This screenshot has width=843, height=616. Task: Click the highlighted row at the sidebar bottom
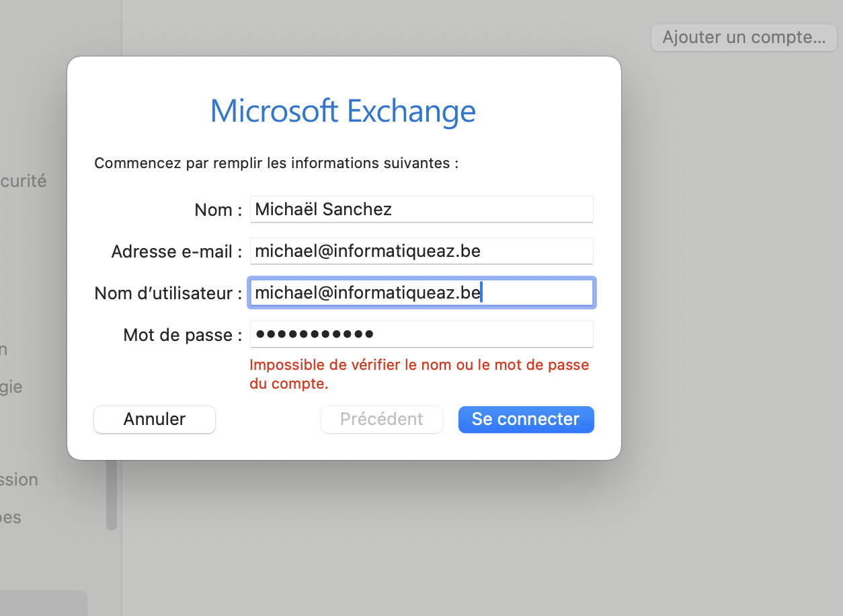(43, 603)
